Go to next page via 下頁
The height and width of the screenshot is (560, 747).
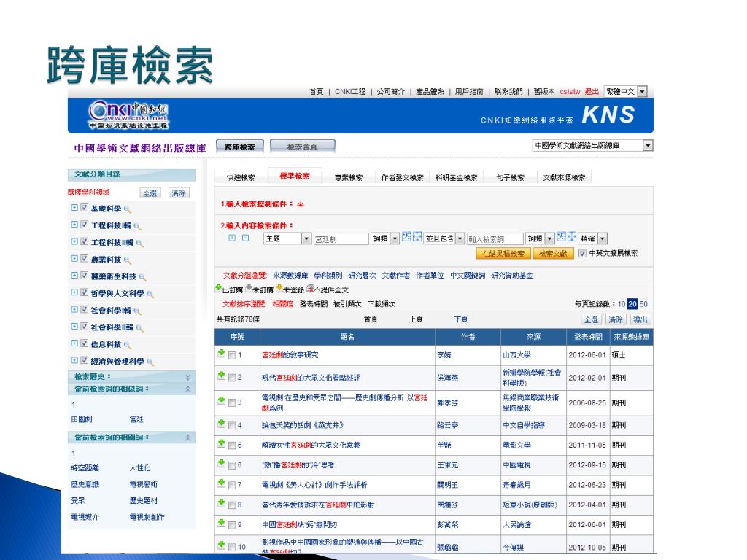click(x=461, y=319)
